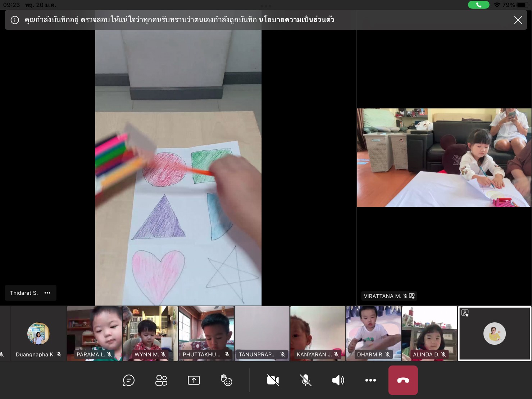This screenshot has height=399, width=532.
Task: Open the chat conversation icon
Action: 129,380
